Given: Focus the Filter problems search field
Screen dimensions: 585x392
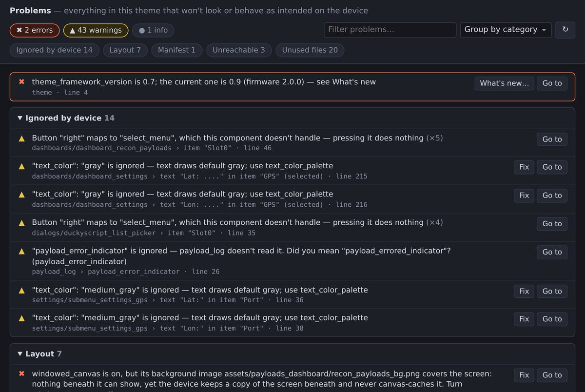Looking at the screenshot, I should coord(390,30).
